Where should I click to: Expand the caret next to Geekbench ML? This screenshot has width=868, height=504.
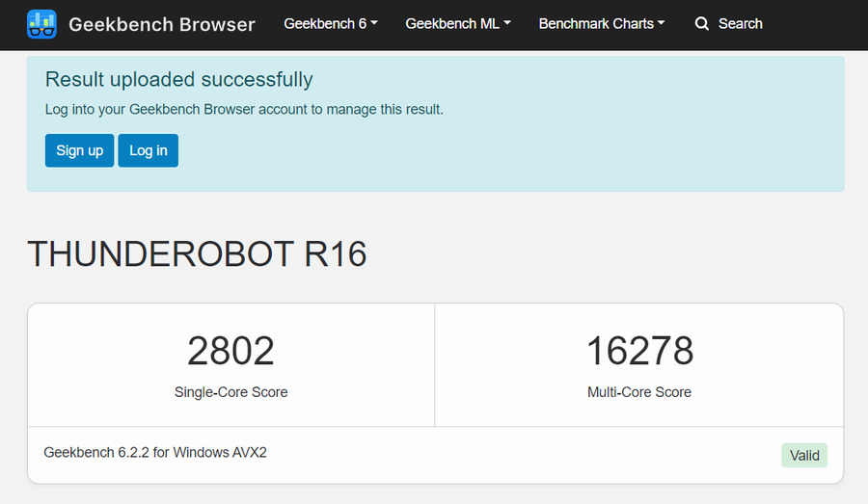pos(507,24)
